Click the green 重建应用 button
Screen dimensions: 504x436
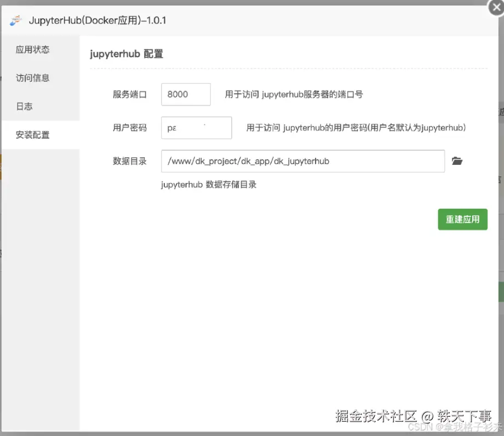tap(462, 220)
